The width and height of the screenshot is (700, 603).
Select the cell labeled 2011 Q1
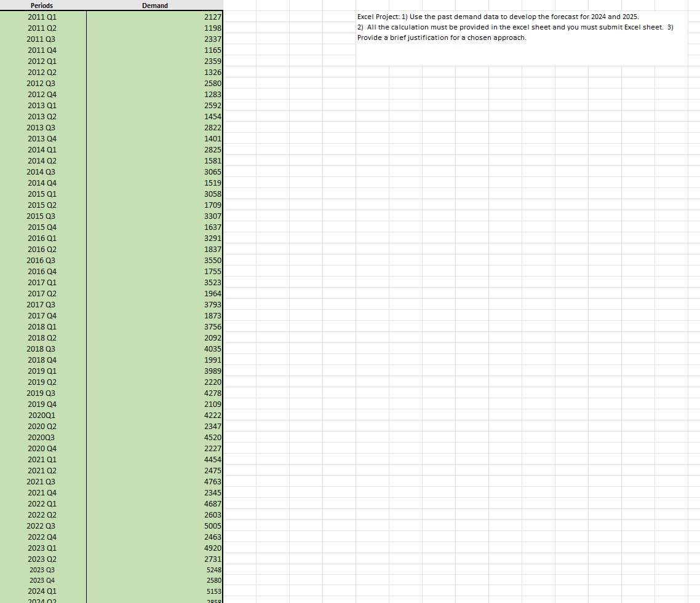[42, 17]
